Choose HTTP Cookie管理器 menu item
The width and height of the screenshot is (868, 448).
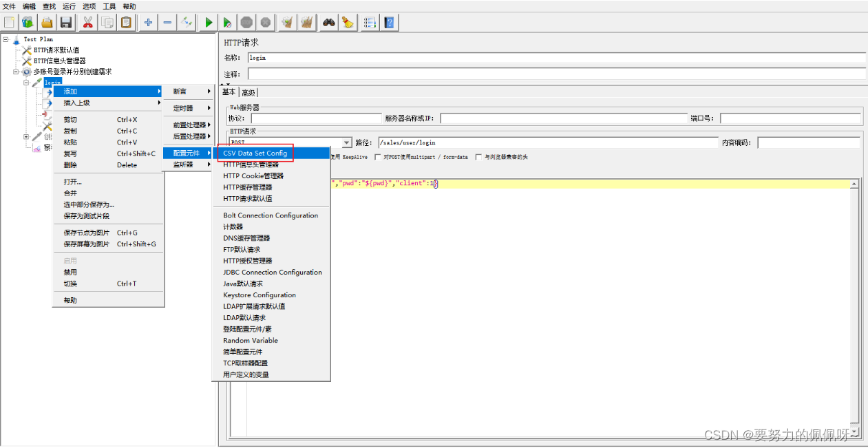(271, 175)
